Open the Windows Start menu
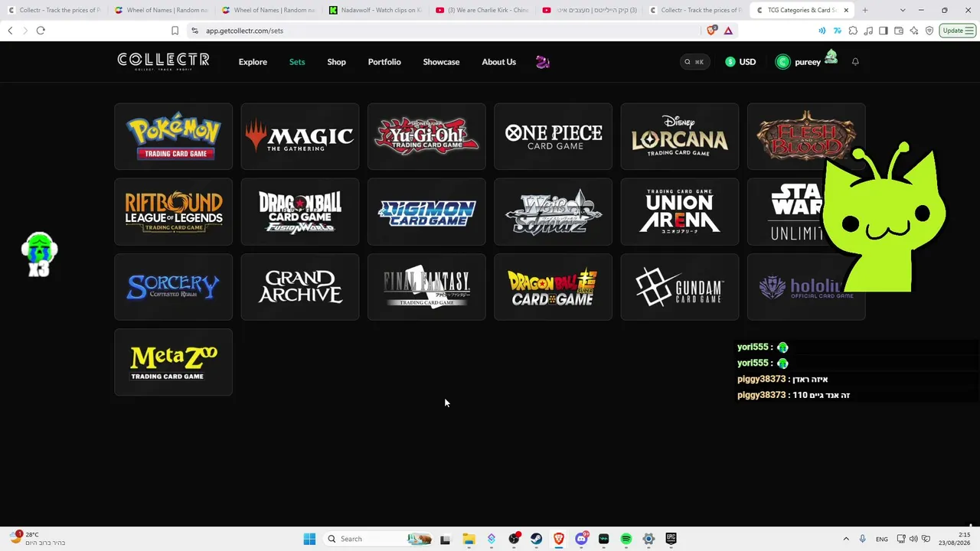Screen dimensions: 980x551 click(x=309, y=539)
